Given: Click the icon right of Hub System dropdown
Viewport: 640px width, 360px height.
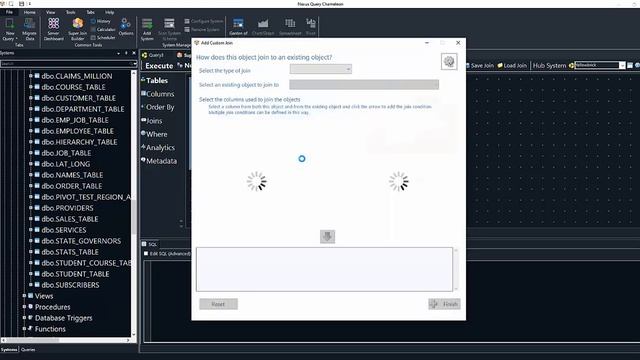Looking at the screenshot, I should tap(630, 65).
